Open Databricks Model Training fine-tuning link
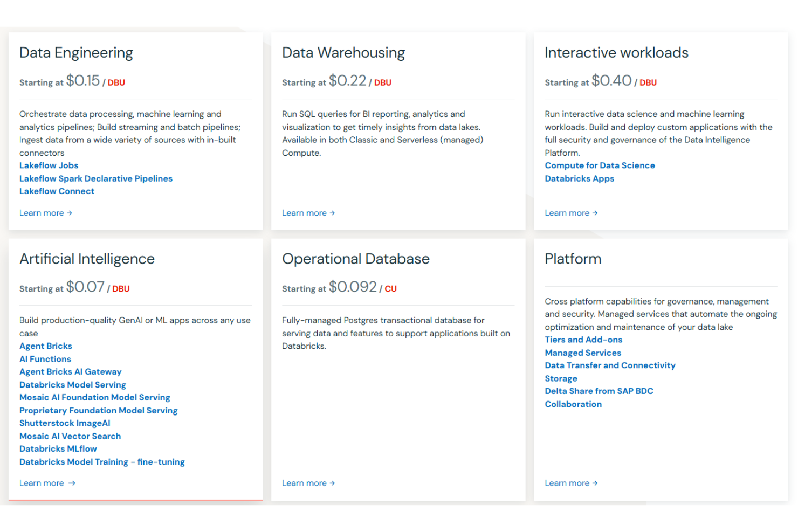The width and height of the screenshot is (798, 532). (102, 462)
